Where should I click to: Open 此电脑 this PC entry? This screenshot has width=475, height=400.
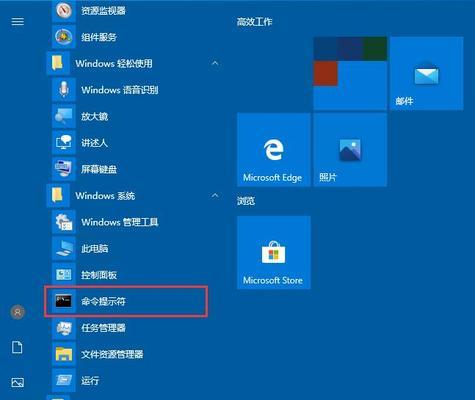pos(133,248)
